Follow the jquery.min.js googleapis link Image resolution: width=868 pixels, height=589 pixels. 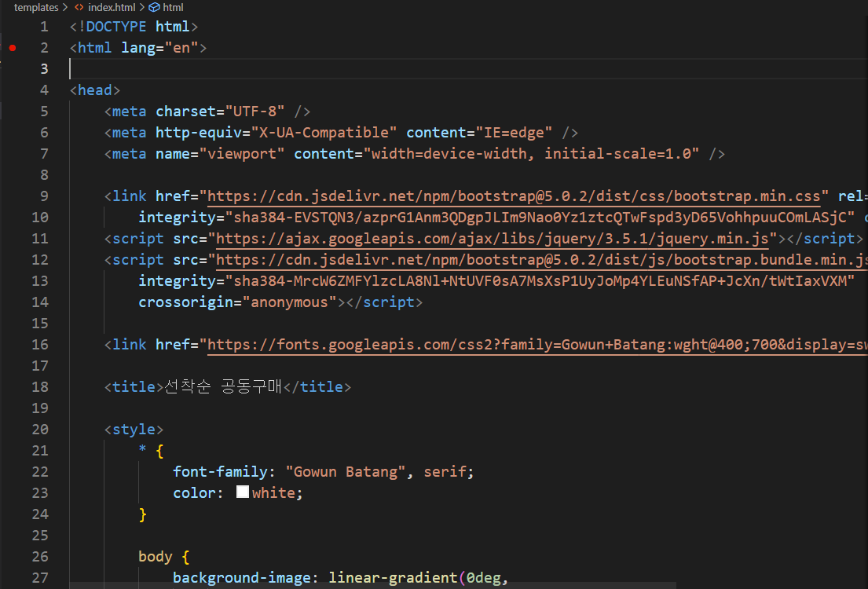pyautogui.click(x=492, y=239)
